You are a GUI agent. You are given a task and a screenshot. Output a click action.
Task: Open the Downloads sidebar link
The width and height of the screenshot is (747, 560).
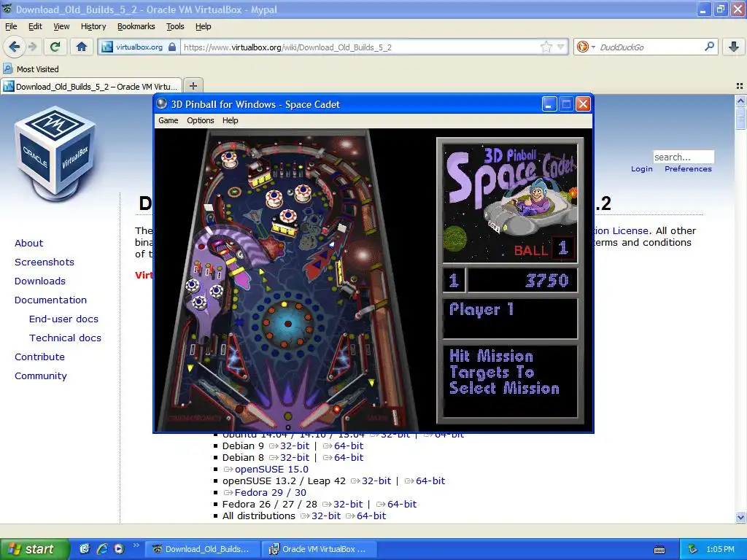(x=40, y=281)
